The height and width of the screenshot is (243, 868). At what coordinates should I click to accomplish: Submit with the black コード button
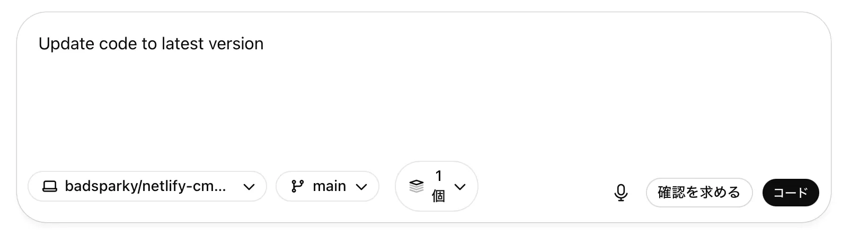[x=790, y=193]
